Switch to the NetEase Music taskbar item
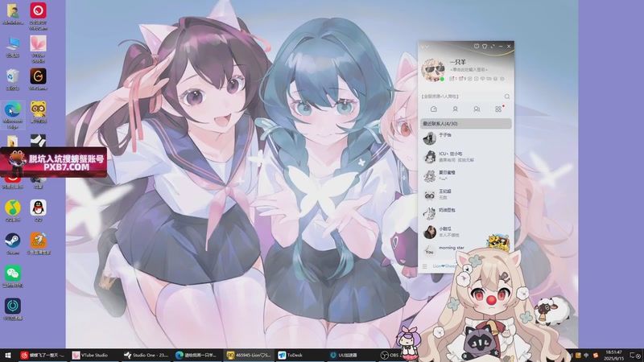 coord(43,356)
